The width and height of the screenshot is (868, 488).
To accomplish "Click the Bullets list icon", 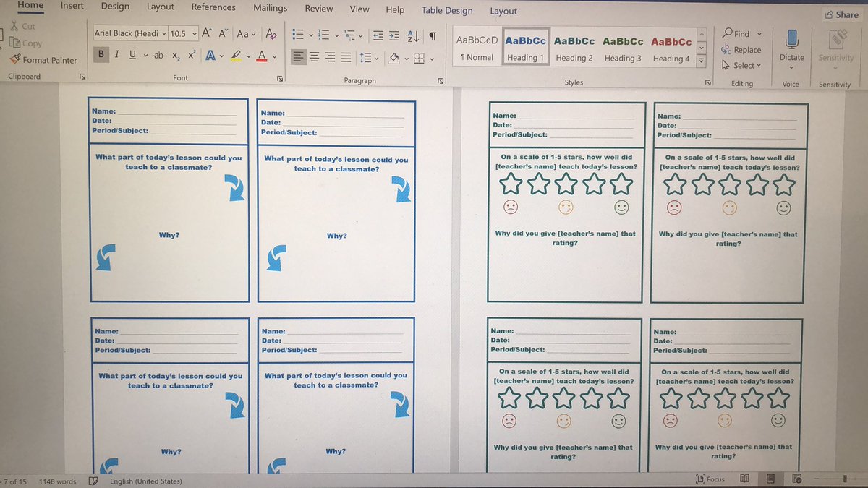I will tap(297, 34).
